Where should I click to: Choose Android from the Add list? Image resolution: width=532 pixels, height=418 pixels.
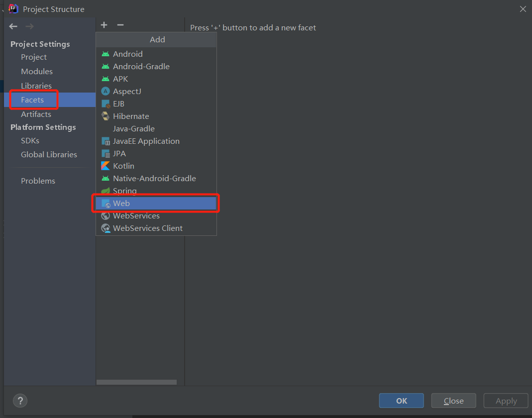click(x=156, y=54)
